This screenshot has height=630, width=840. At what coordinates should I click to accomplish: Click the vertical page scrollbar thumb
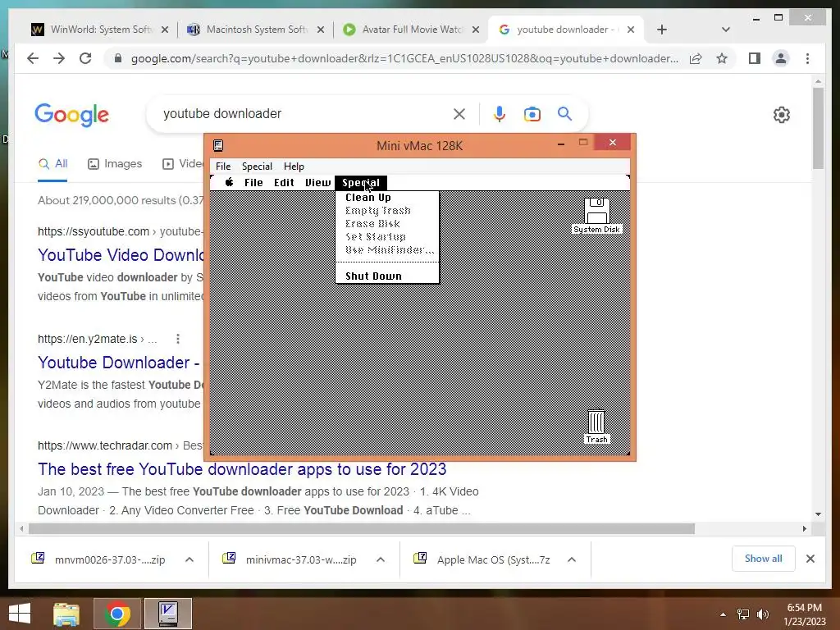(x=818, y=129)
